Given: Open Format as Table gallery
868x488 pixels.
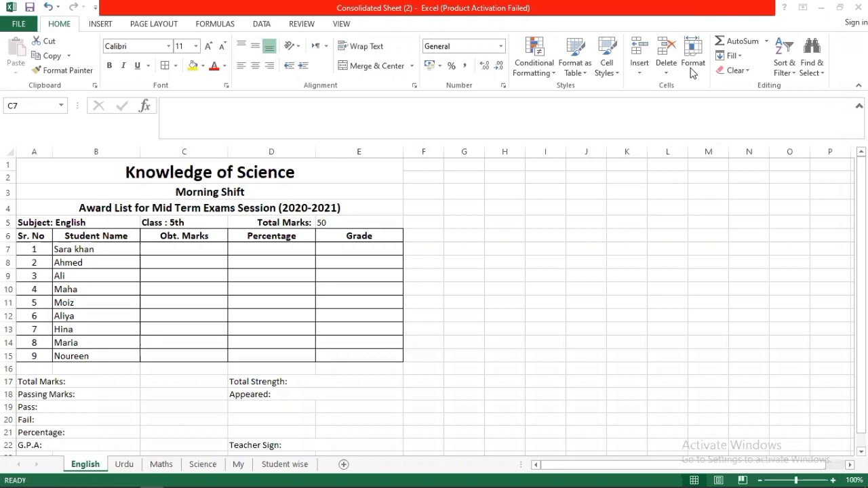Looking at the screenshot, I should click(575, 58).
